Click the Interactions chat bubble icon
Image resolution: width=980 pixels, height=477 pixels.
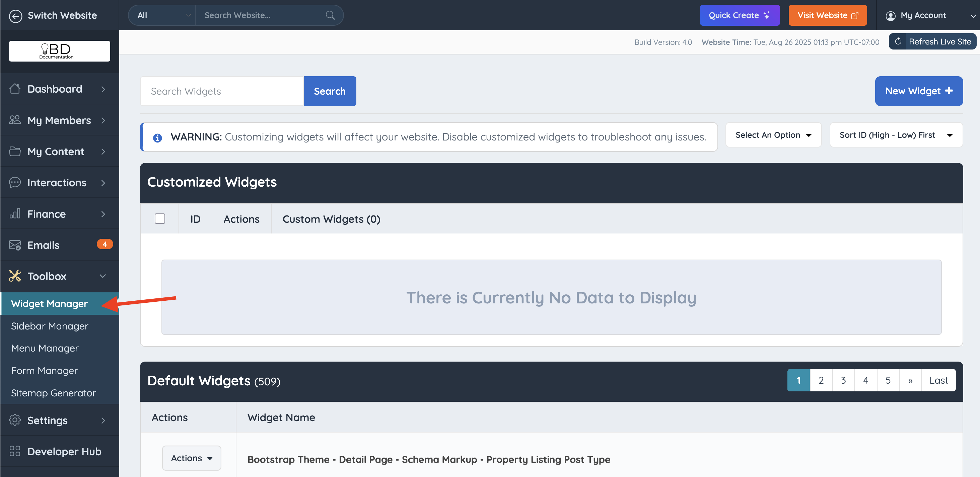(15, 182)
